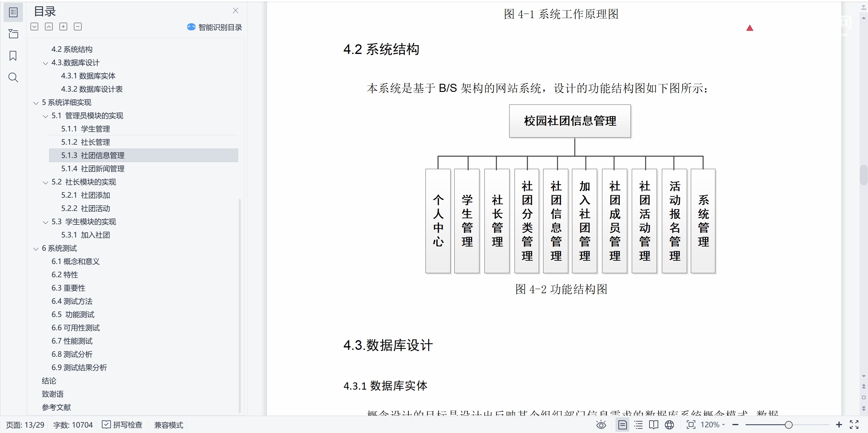This screenshot has width=868, height=433.
Task: Enter full screen display mode
Action: point(854,425)
